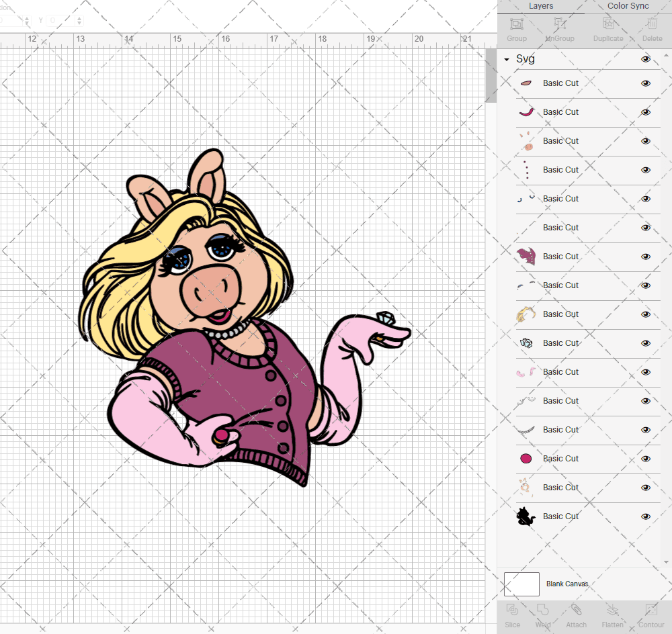The image size is (672, 634).
Task: Apply the Flatten tool
Action: [x=612, y=610]
